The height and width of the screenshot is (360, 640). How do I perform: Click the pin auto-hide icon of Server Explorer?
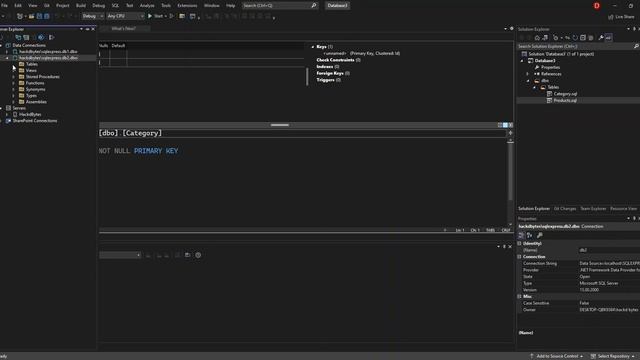87,29
